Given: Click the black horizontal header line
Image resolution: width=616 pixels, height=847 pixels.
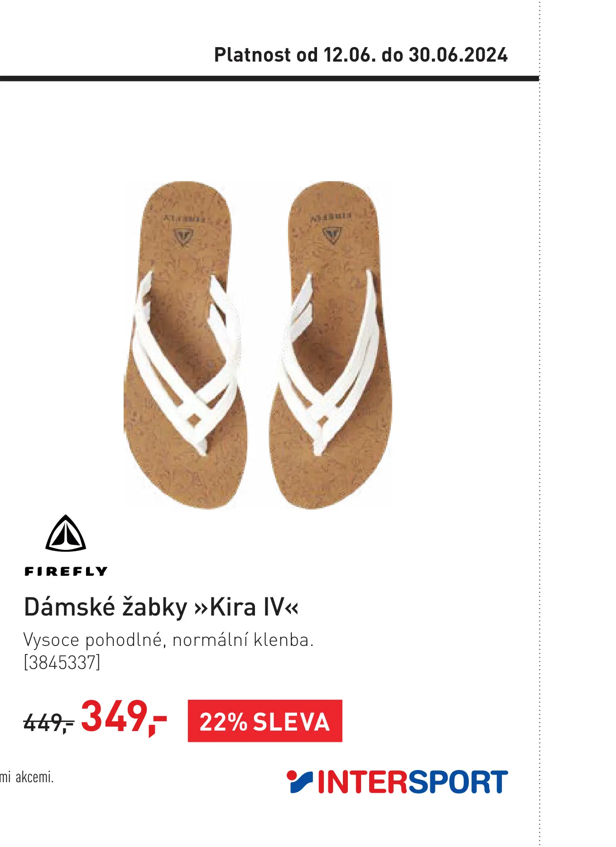Looking at the screenshot, I should 269,78.
